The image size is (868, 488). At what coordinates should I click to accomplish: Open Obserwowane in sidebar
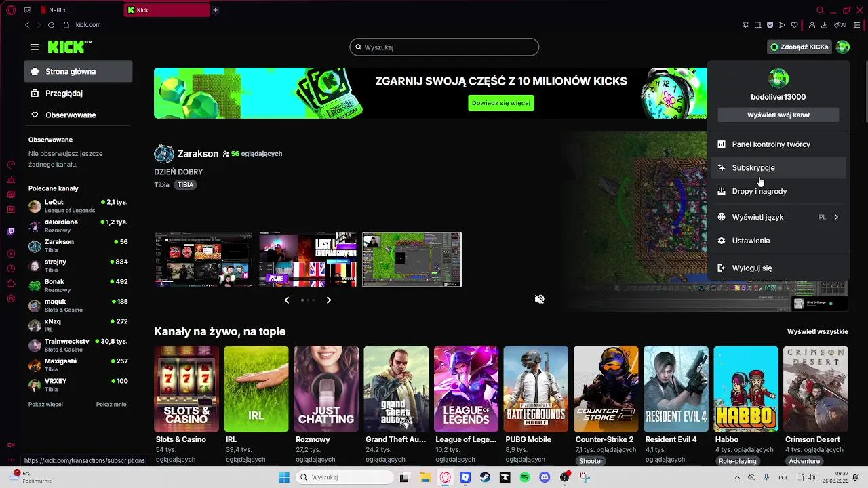(78, 115)
